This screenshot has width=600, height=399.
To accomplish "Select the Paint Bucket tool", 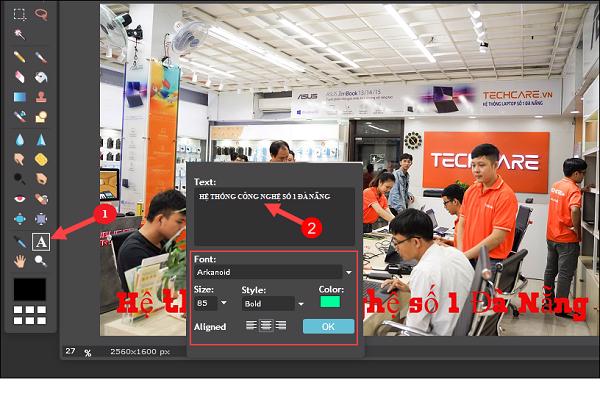I will pyautogui.click(x=41, y=77).
